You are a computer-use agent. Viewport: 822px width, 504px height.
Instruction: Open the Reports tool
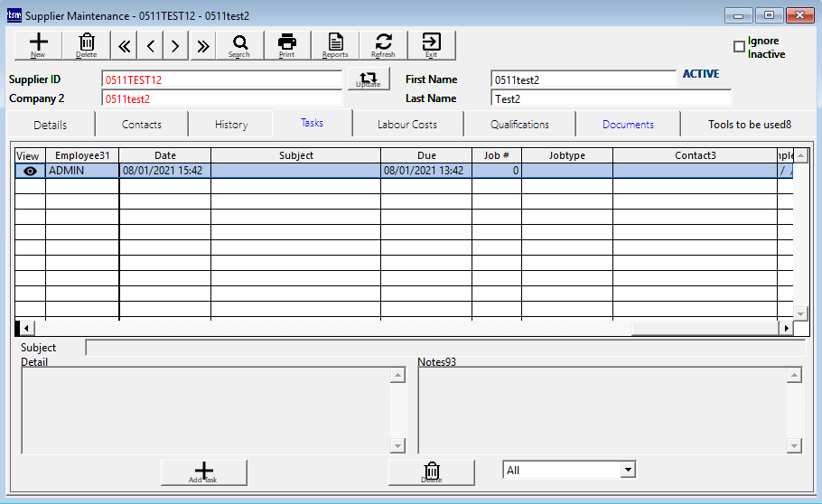pos(335,44)
